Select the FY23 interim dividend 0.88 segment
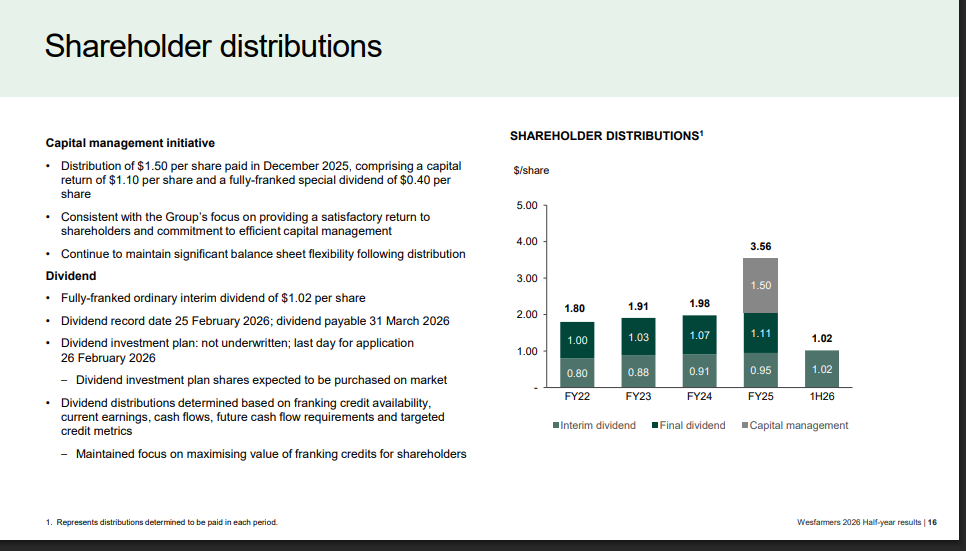This screenshot has height=551, width=966. coord(638,371)
